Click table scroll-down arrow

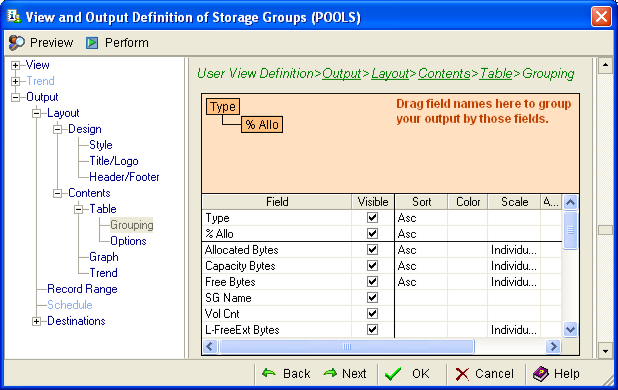(570, 329)
